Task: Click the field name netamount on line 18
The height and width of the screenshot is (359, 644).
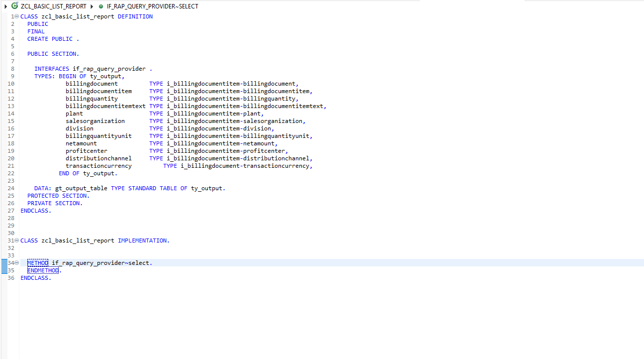Action: [x=81, y=143]
